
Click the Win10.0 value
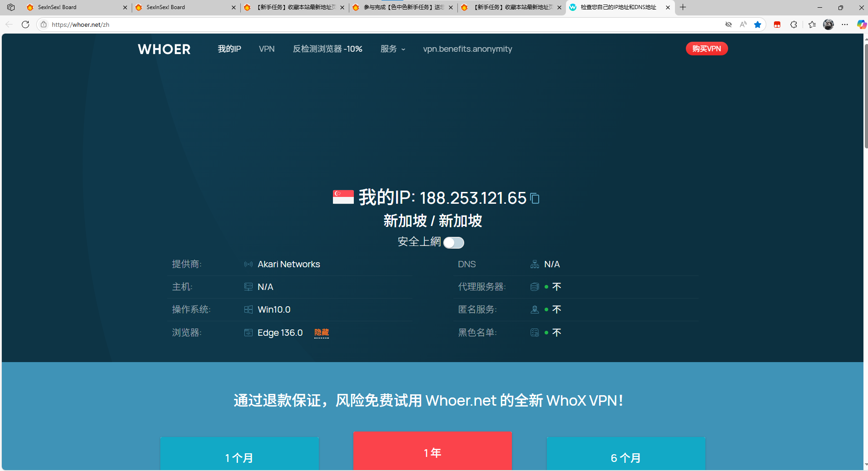pos(274,309)
